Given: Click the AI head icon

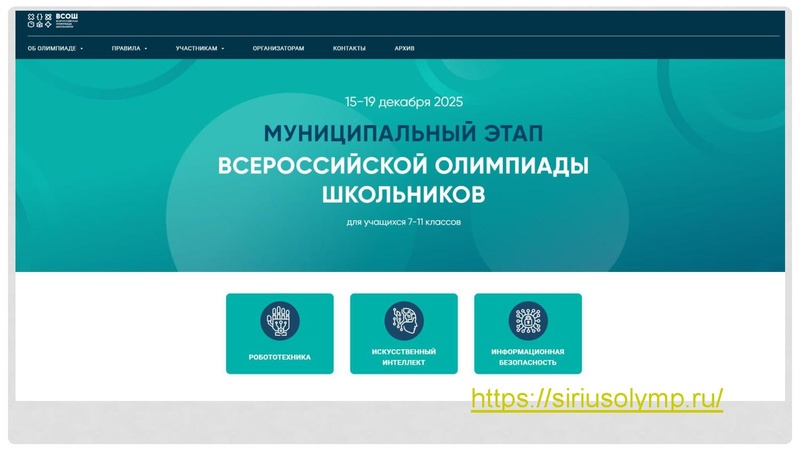Looking at the screenshot, I should point(404,321).
